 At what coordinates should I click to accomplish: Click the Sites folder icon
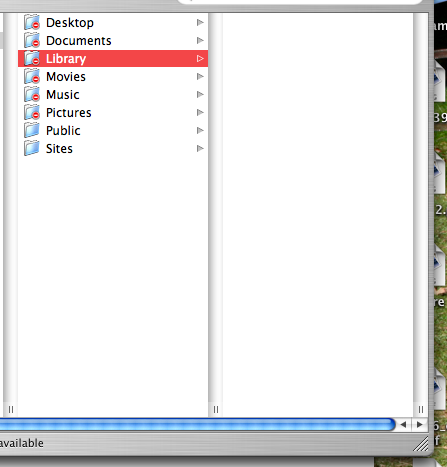[x=32, y=148]
